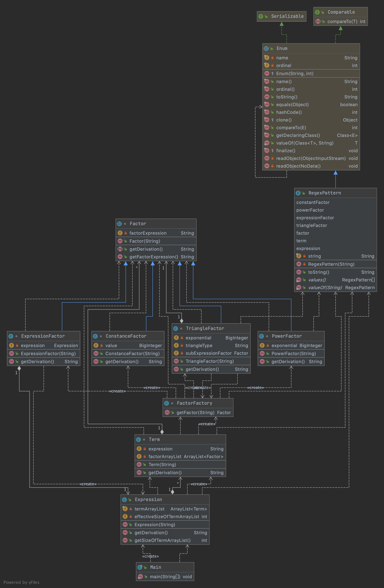Click the ExpressionFactor(String) constructor

coord(48,353)
